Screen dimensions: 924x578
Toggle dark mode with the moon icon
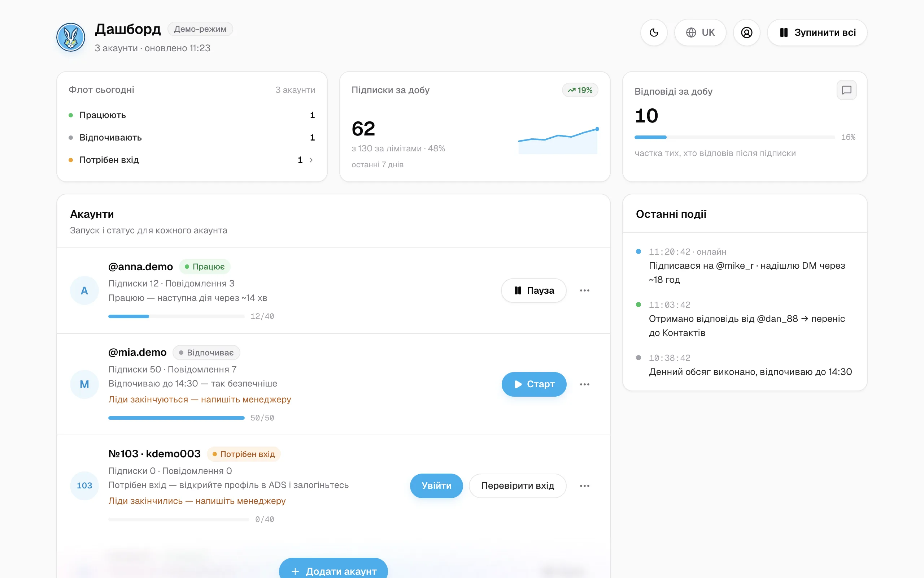pyautogui.click(x=654, y=33)
